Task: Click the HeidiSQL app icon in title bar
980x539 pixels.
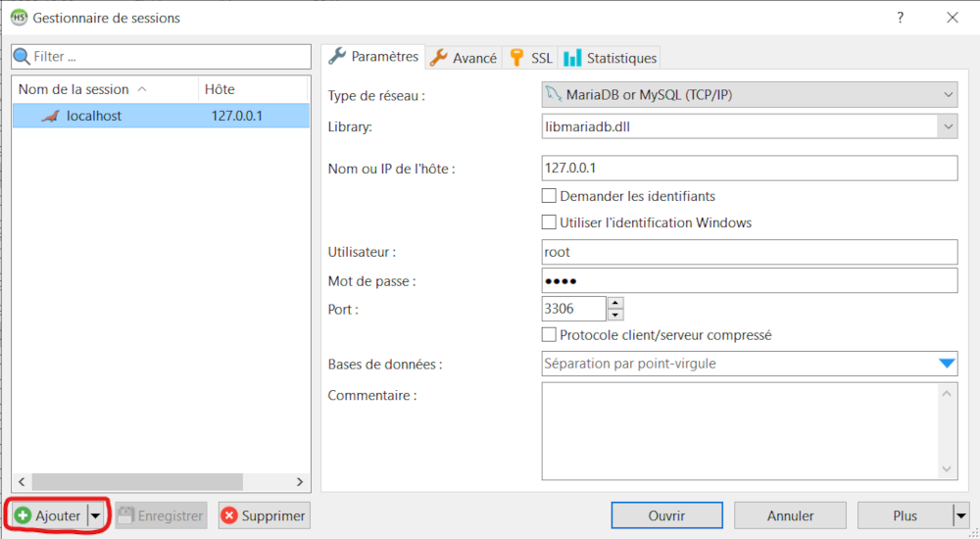Action: pos(19,18)
